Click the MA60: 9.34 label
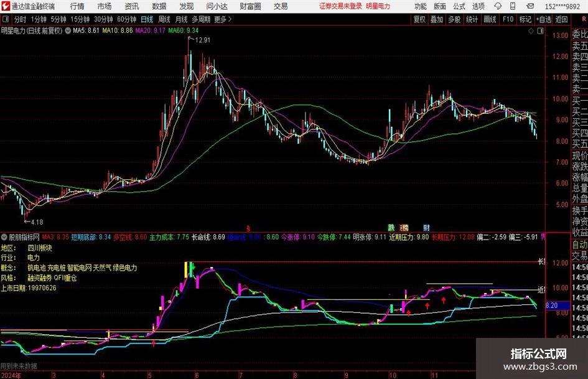 click(x=184, y=30)
